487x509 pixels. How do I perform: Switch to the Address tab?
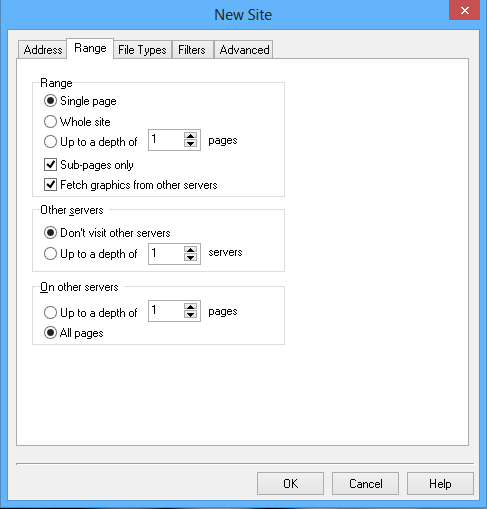43,50
